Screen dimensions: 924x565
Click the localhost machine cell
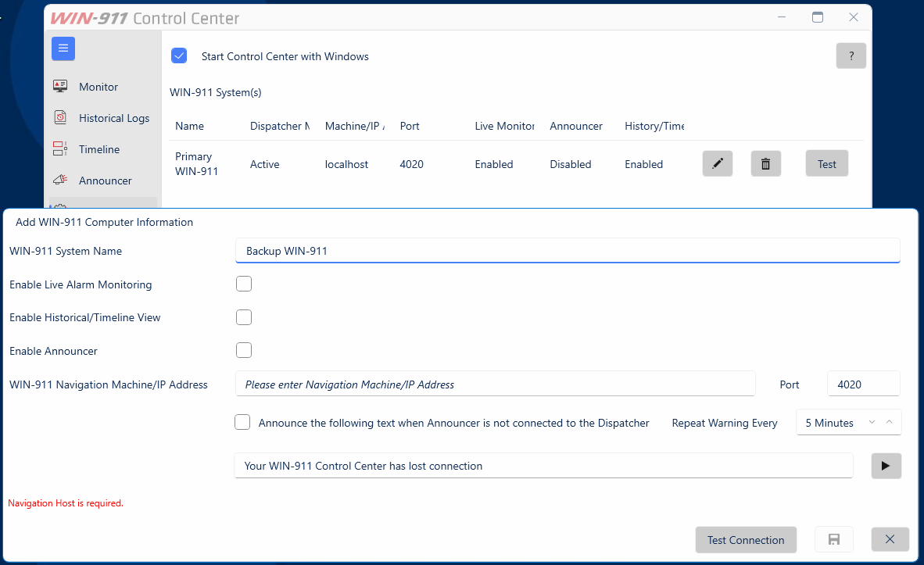click(x=346, y=164)
